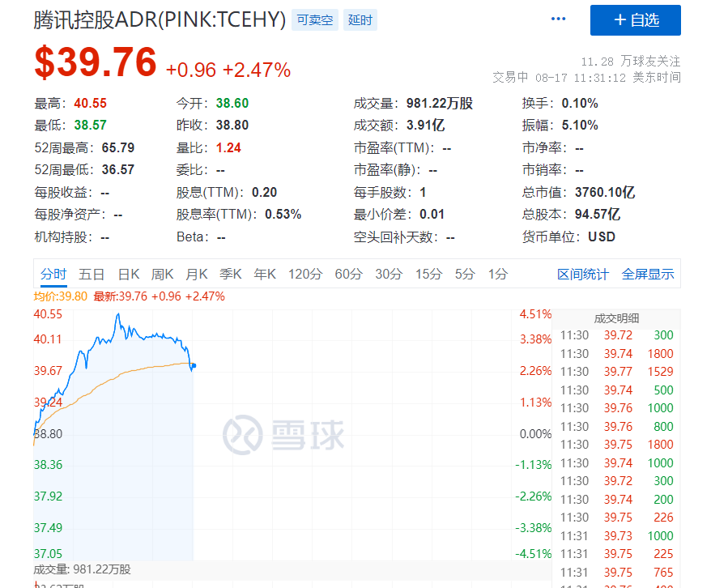This screenshot has width=711, height=588.
Task: Switch to the 日K chart tab
Action: (x=129, y=274)
